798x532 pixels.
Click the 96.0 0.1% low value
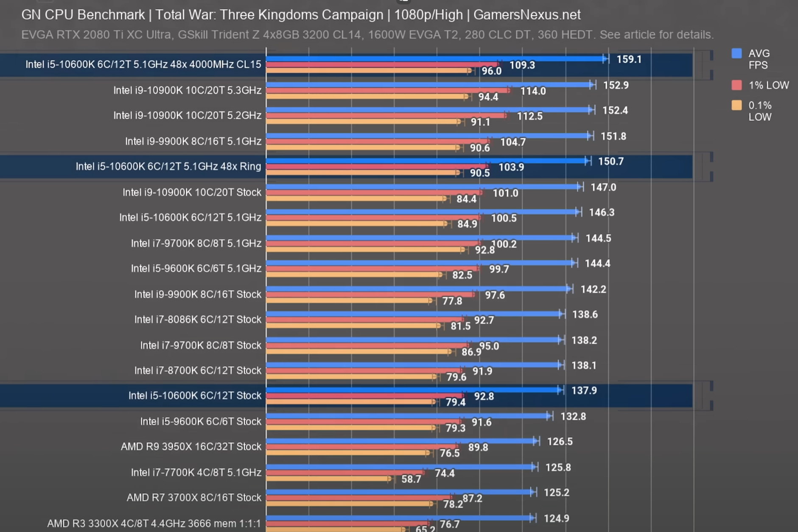point(491,71)
